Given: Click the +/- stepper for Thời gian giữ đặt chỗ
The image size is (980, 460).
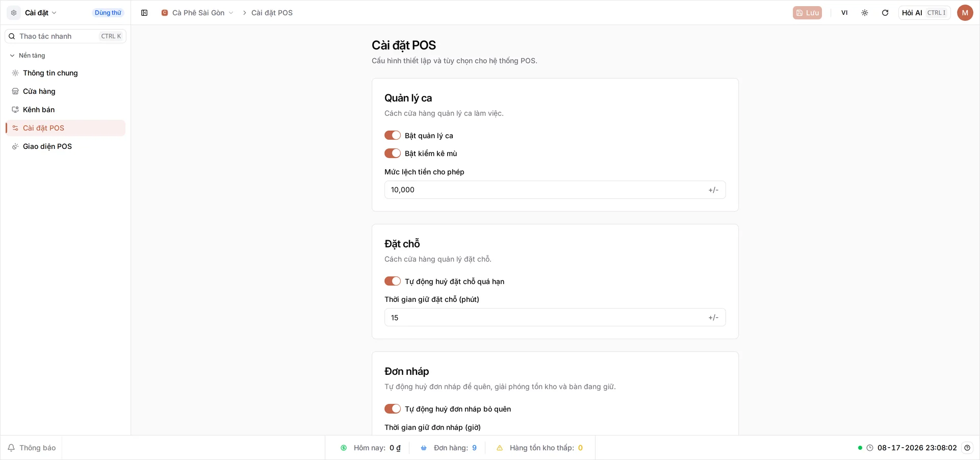Looking at the screenshot, I should tap(713, 317).
